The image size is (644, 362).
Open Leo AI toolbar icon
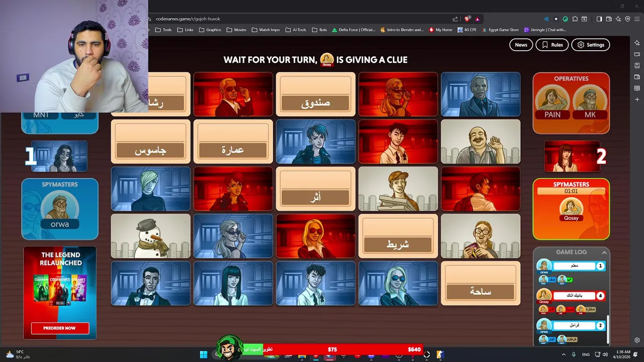pos(618,19)
